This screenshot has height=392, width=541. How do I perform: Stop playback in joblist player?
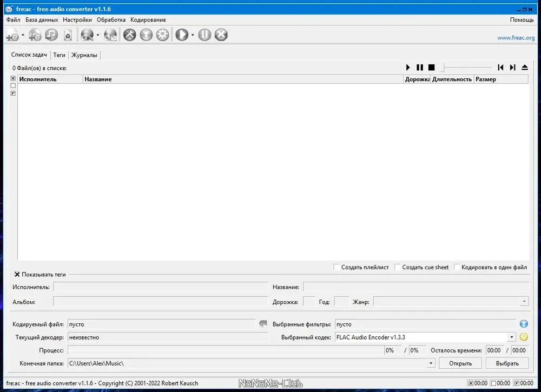pyautogui.click(x=431, y=68)
